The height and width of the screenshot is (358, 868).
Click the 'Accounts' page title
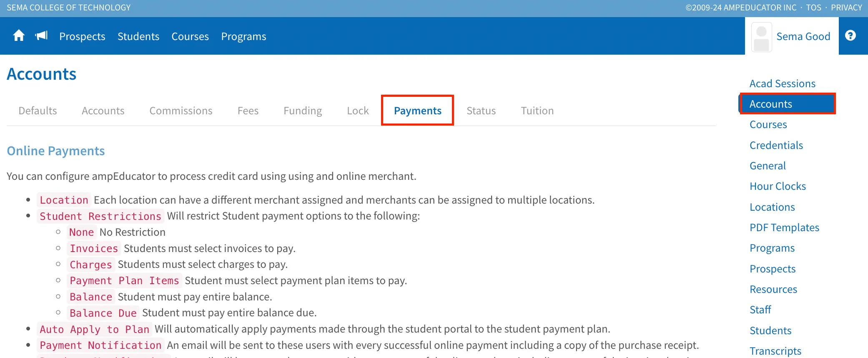click(42, 74)
